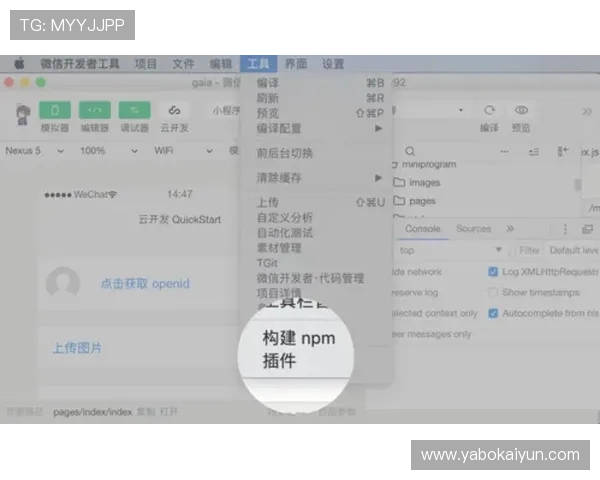Click the file tree search icon
Screen dimensions: 600x480
click(410, 151)
